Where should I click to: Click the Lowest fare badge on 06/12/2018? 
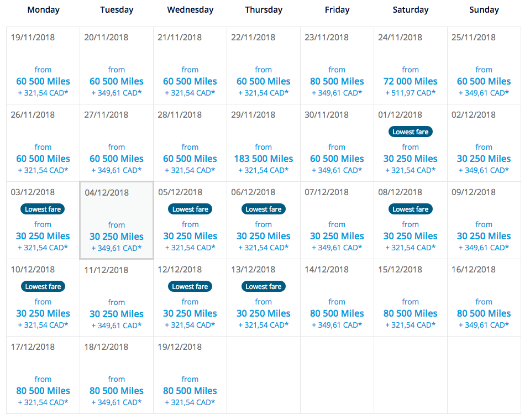tap(264, 209)
